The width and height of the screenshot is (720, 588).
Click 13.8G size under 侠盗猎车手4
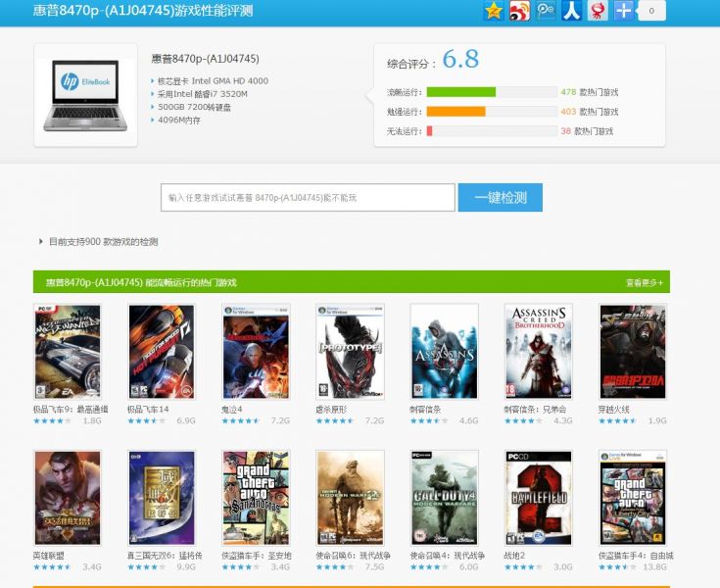(654, 566)
